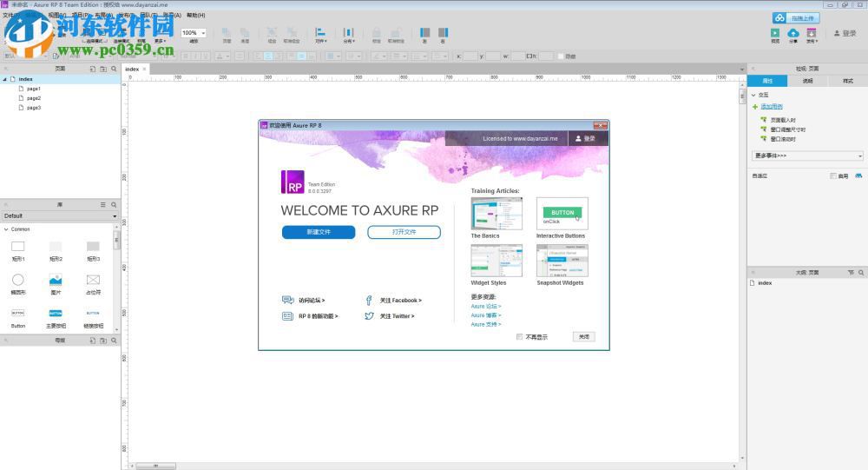Image resolution: width=868 pixels, height=470 pixels.
Task: Click search icon in Library panel
Action: [x=114, y=204]
